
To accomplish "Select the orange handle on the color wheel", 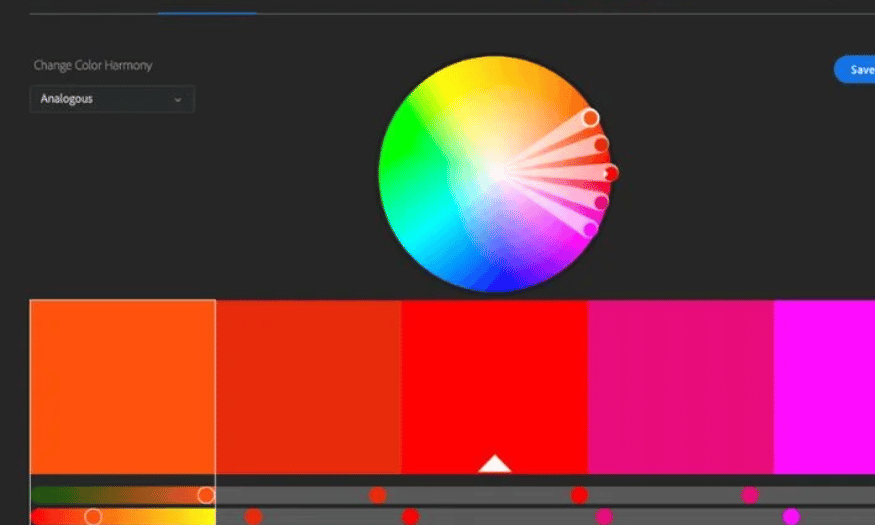I will [590, 118].
